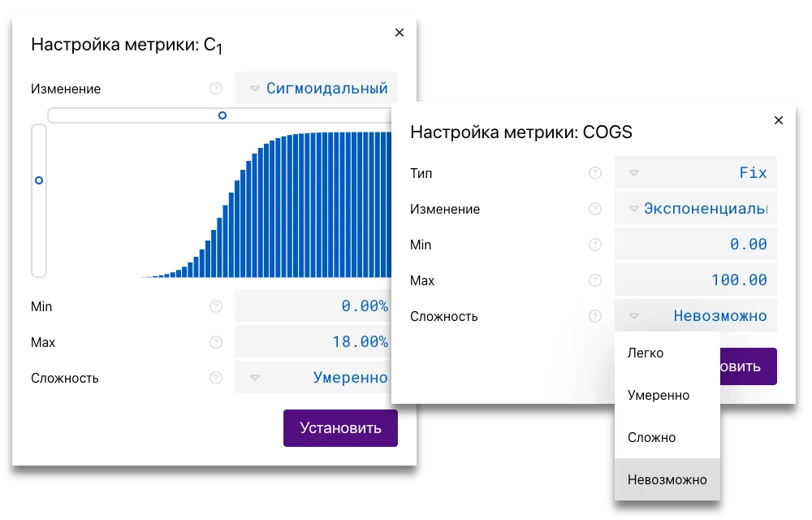The height and width of the screenshot is (520, 812).
Task: Click help icon beside Min in COGS dialog
Action: [595, 245]
